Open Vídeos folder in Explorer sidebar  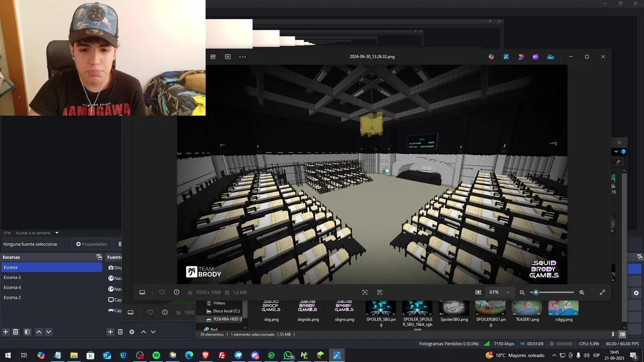(x=219, y=303)
